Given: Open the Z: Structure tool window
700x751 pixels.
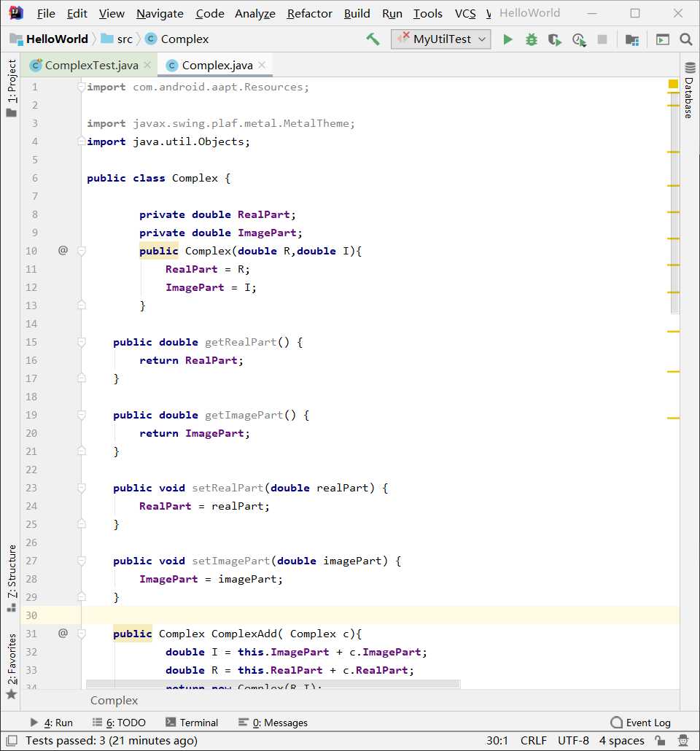Looking at the screenshot, I should (12, 577).
